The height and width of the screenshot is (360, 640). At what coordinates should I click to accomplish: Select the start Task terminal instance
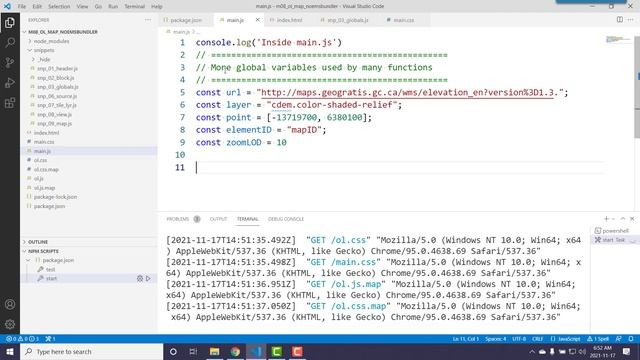pyautogui.click(x=615, y=240)
